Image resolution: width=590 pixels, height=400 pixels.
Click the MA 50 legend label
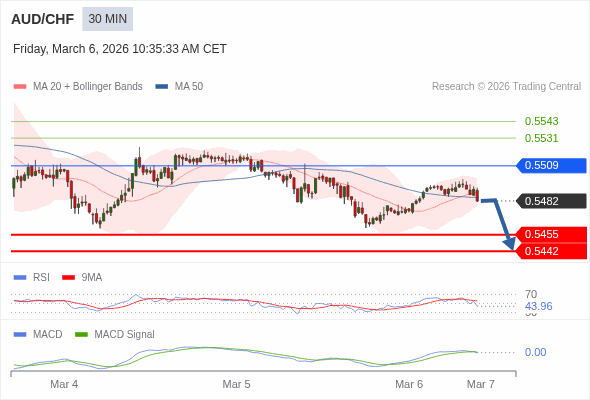[x=189, y=87]
